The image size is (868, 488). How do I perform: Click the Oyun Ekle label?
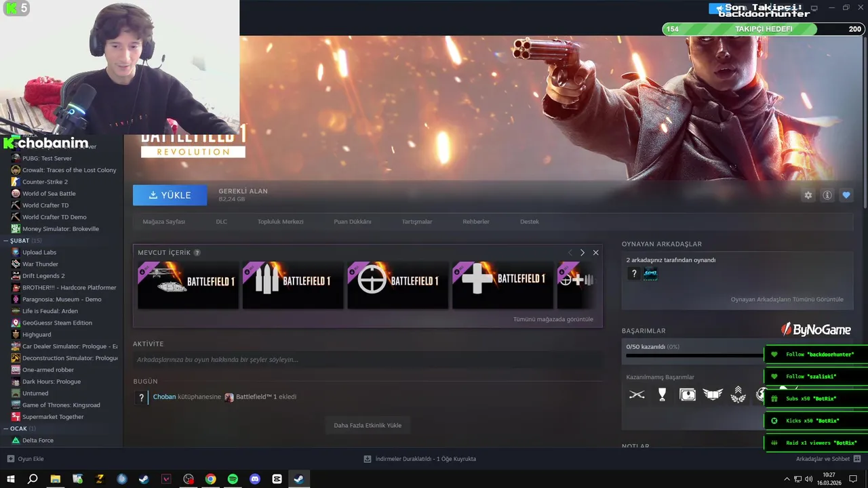pyautogui.click(x=31, y=459)
